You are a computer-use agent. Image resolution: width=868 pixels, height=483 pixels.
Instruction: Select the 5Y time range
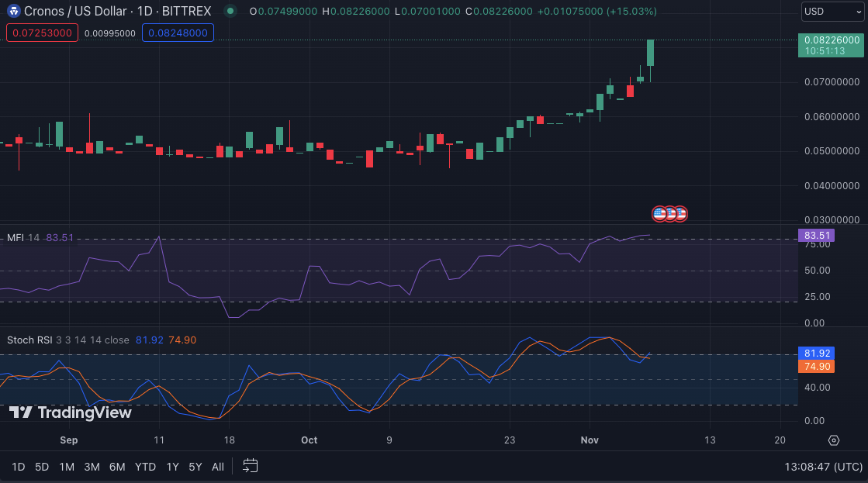195,467
